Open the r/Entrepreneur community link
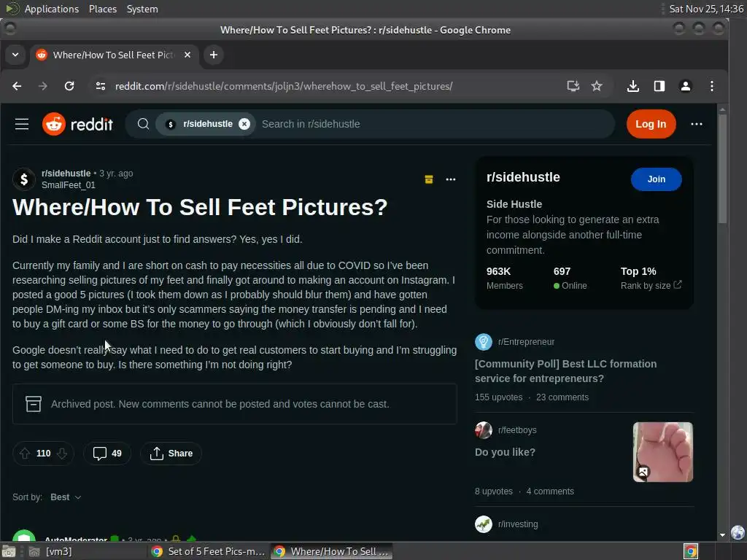The image size is (747, 560). click(x=526, y=342)
